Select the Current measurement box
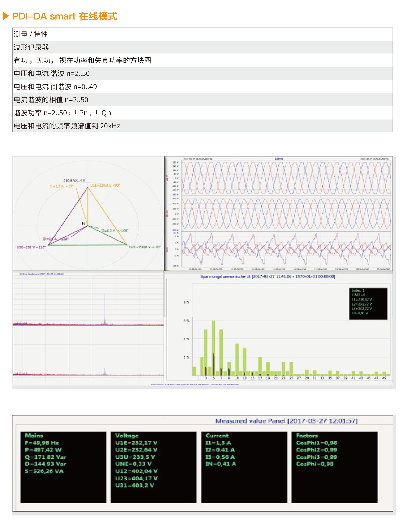The width and height of the screenshot is (401, 532). pos(244,467)
